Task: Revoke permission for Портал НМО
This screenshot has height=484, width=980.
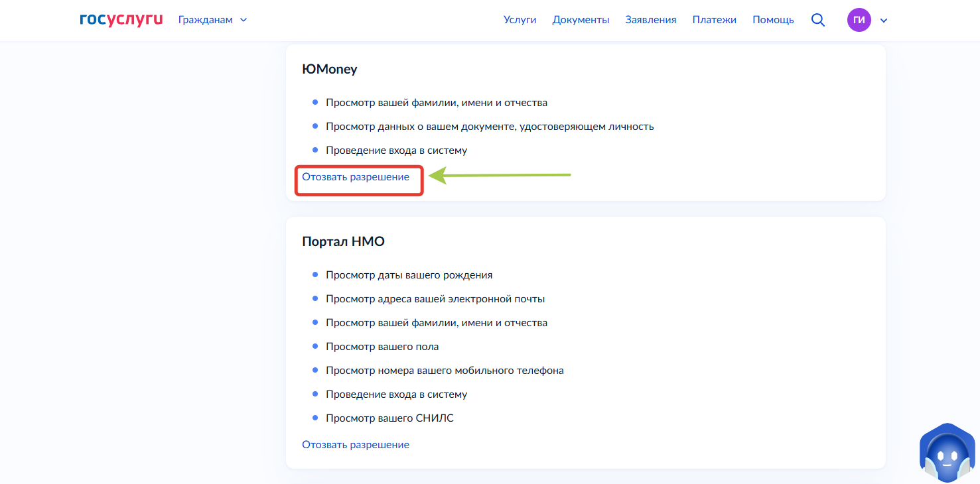Action: [356, 445]
